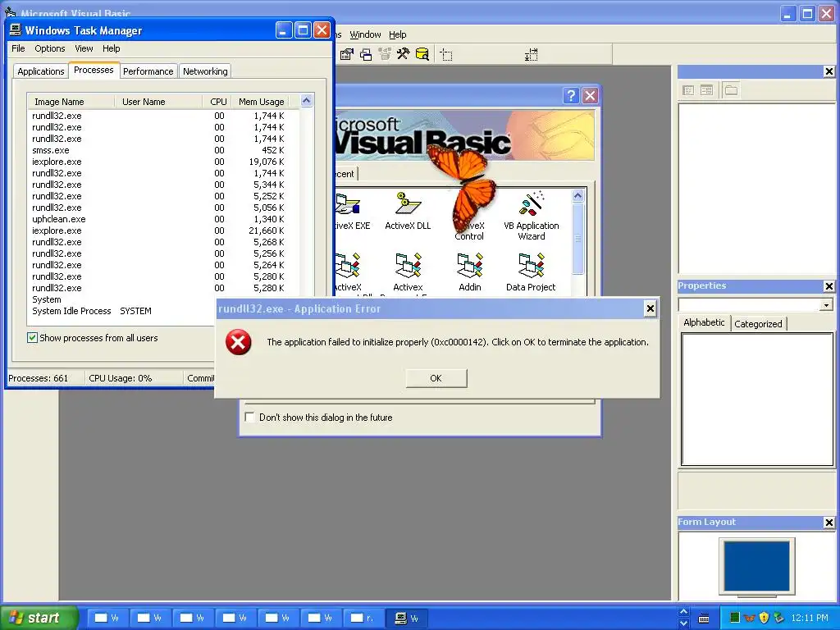Close the Properties panel
Image resolution: width=840 pixels, height=630 pixels.
tap(829, 286)
